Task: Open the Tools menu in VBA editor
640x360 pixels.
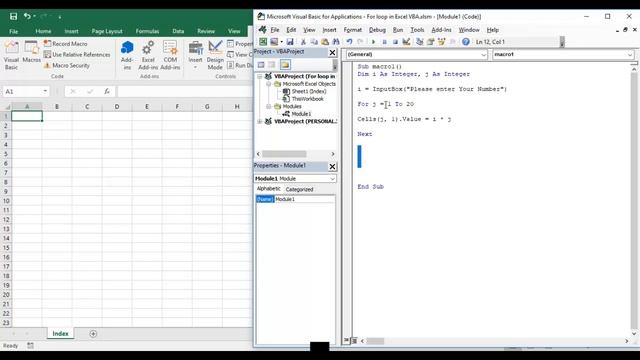Action: click(417, 30)
